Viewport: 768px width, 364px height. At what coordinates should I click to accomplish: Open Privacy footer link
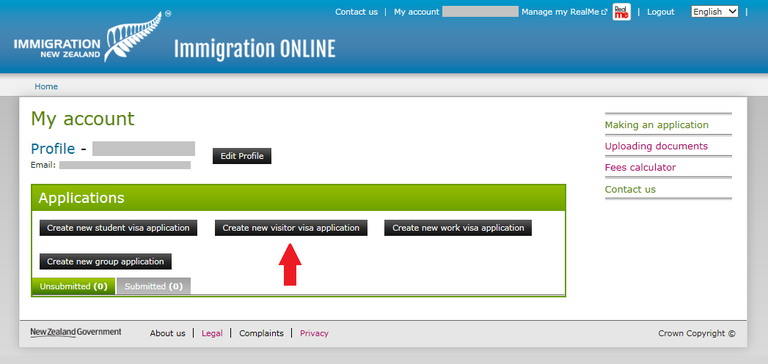click(x=314, y=333)
